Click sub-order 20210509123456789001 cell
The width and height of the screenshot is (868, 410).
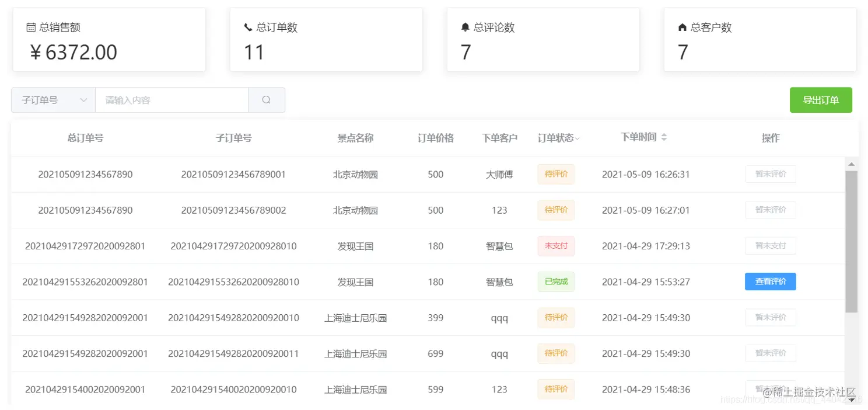(x=233, y=175)
